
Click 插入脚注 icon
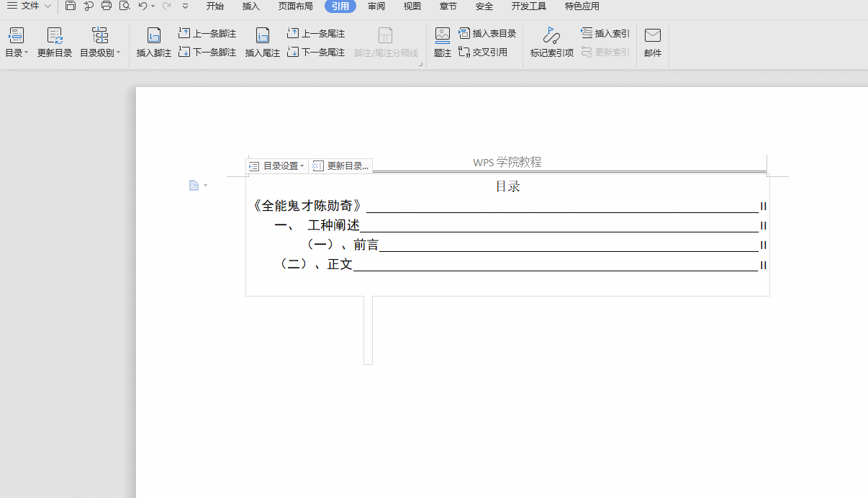pyautogui.click(x=154, y=43)
